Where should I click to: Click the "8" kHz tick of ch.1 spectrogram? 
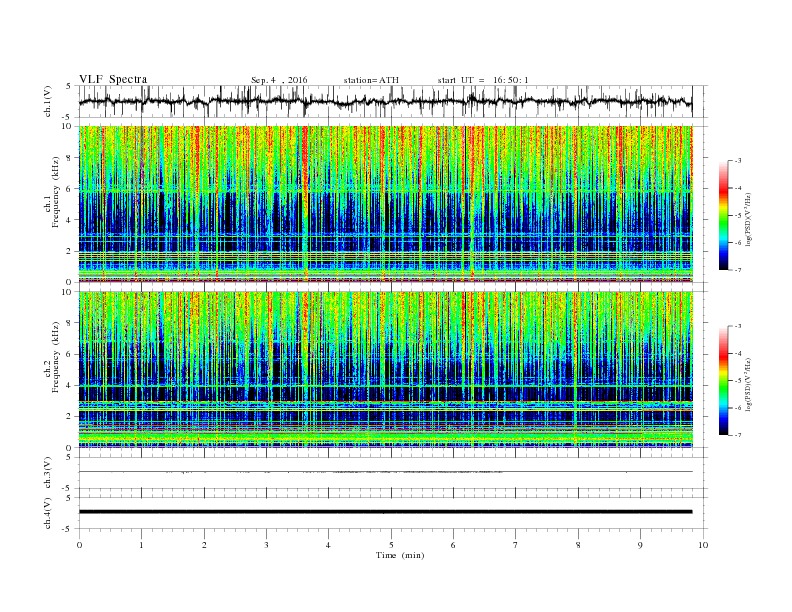click(71, 158)
